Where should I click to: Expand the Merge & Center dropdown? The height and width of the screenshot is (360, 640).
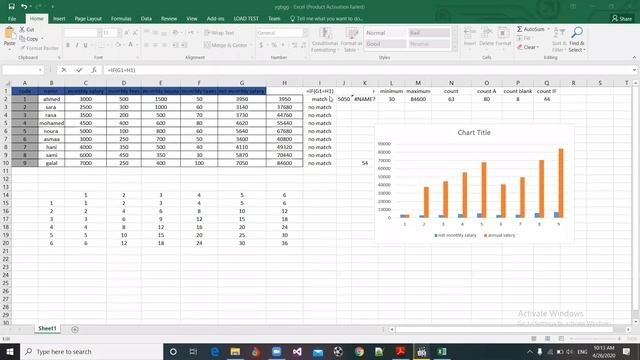[251, 45]
